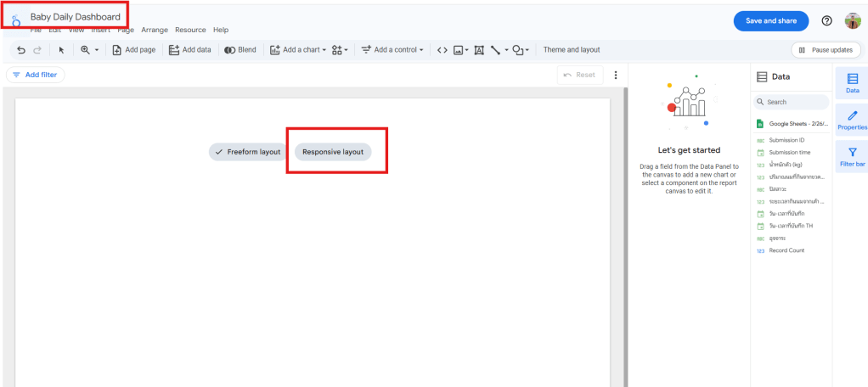Select the Freeform layout option
Screen dimensions: 868x387
247,152
